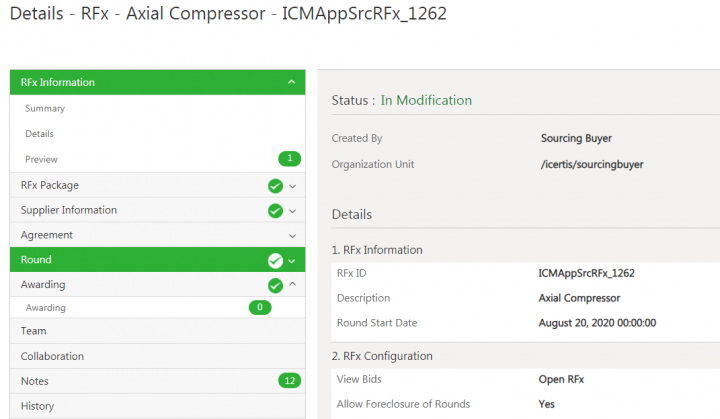Open the Summary sub-item

[45, 108]
